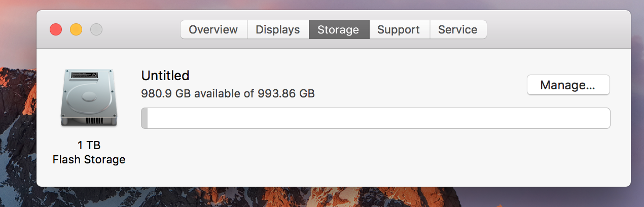The width and height of the screenshot is (644, 207).
Task: Click the 1 TB capacity label
Action: pos(89,146)
